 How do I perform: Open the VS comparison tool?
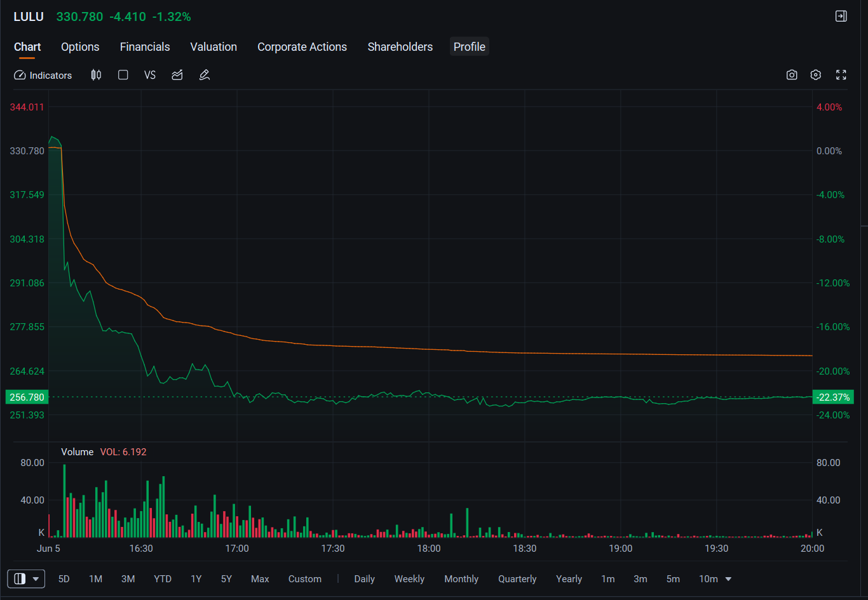(150, 75)
